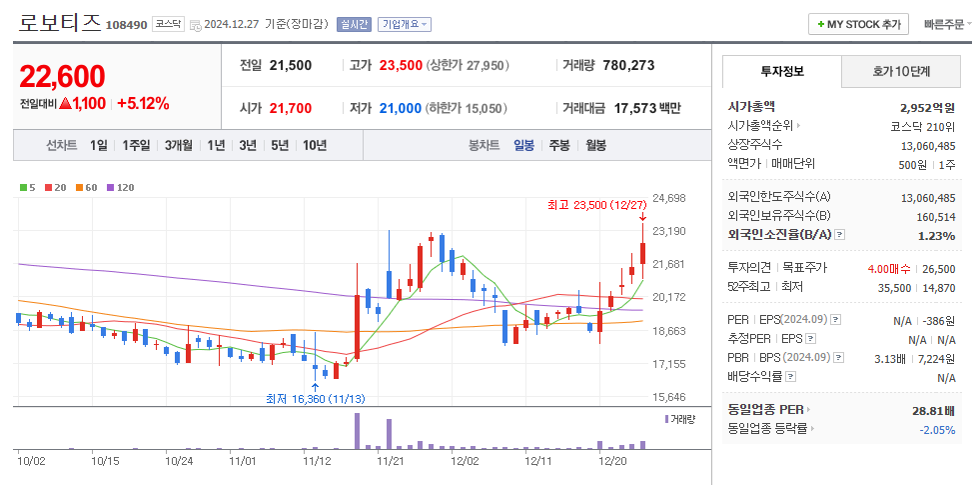The width and height of the screenshot is (980, 485).
Task: Open the 기업개요 dropdown
Action: (405, 24)
